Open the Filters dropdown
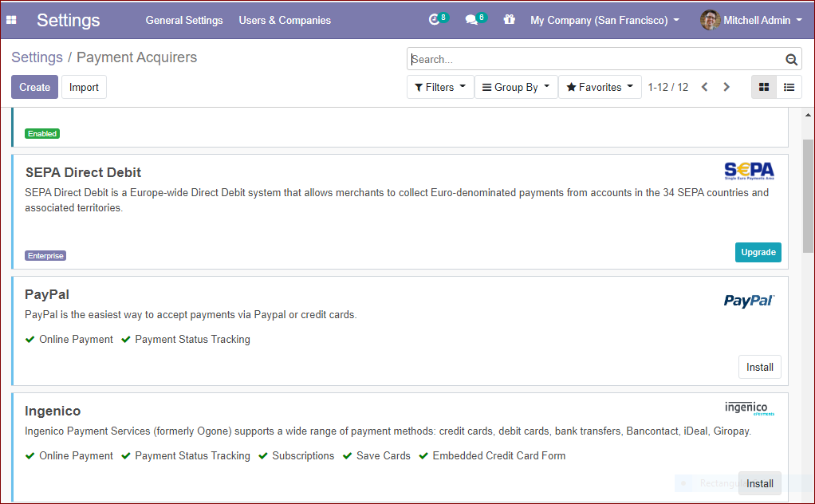815x504 pixels. [x=440, y=87]
